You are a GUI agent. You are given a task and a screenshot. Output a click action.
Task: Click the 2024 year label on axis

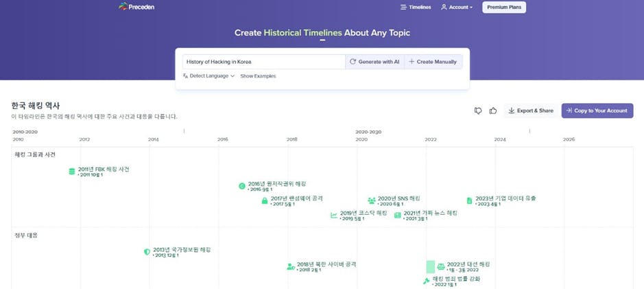point(500,139)
